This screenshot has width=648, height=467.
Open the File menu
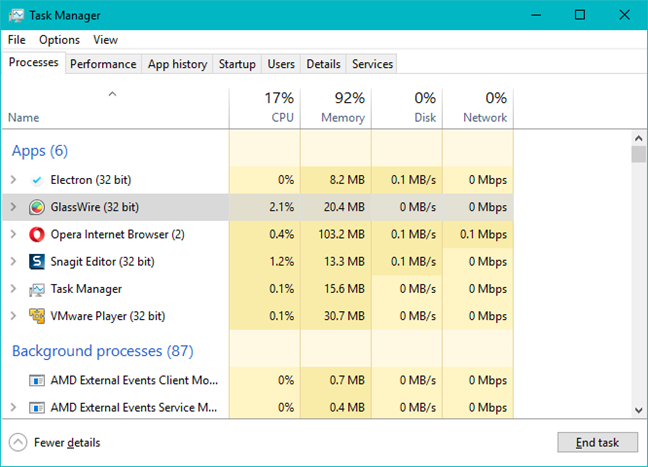tap(17, 40)
